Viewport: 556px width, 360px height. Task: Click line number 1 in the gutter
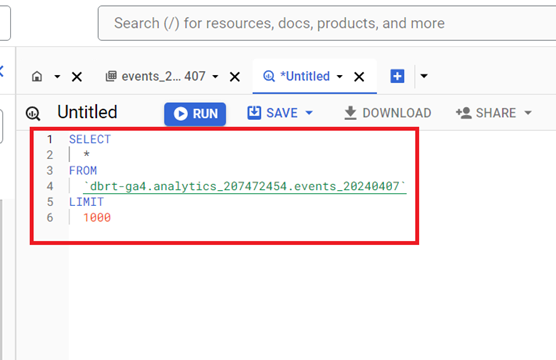click(x=50, y=139)
